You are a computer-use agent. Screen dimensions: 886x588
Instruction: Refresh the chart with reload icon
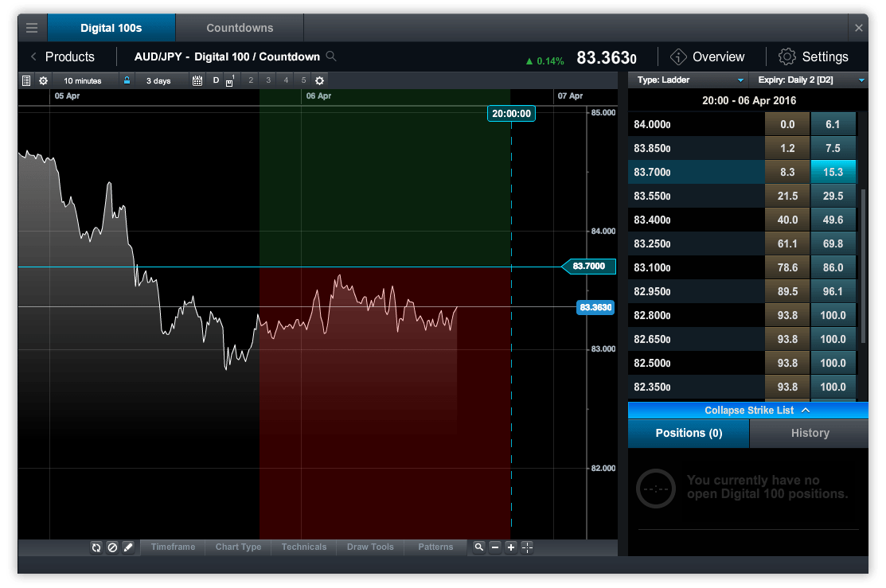click(96, 547)
